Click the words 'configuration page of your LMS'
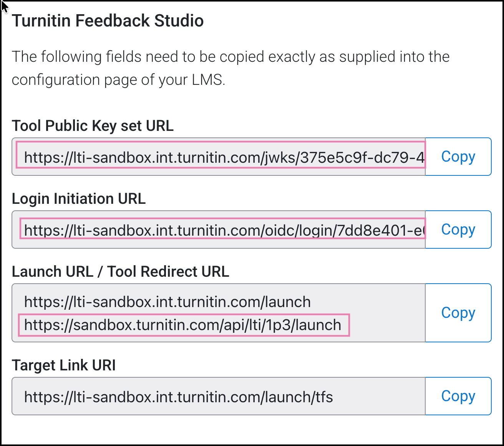The height and width of the screenshot is (446, 504). click(x=118, y=80)
